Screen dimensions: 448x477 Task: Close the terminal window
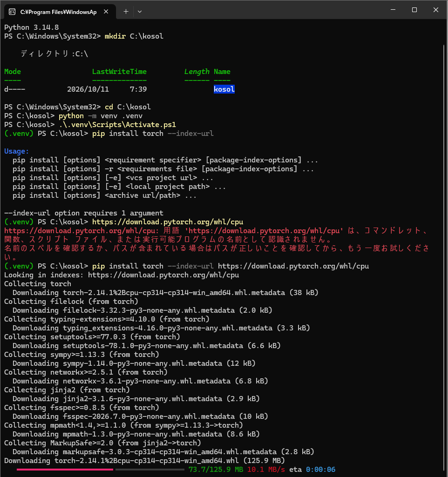(x=436, y=10)
